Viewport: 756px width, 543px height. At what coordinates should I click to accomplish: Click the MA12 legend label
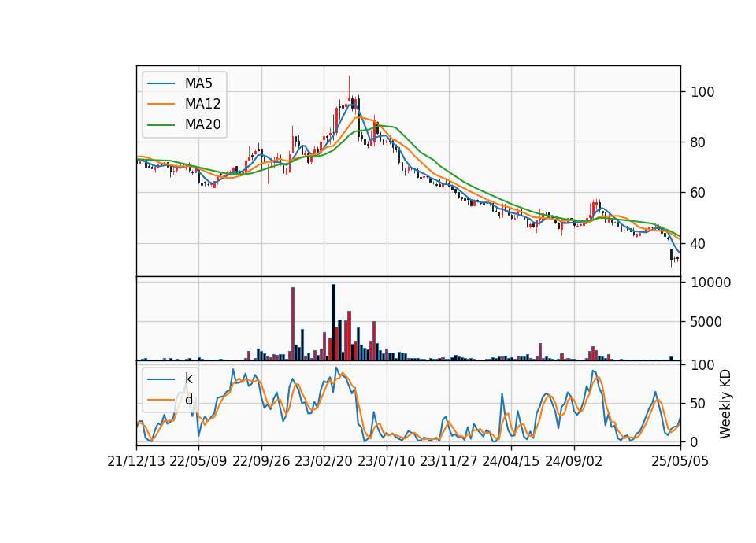(202, 104)
